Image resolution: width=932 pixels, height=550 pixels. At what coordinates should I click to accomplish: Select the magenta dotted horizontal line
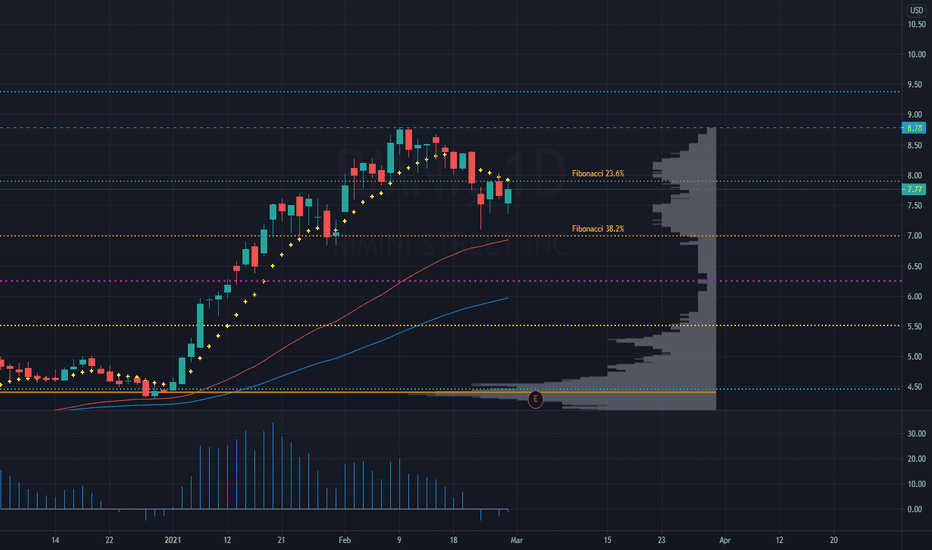(x=450, y=281)
